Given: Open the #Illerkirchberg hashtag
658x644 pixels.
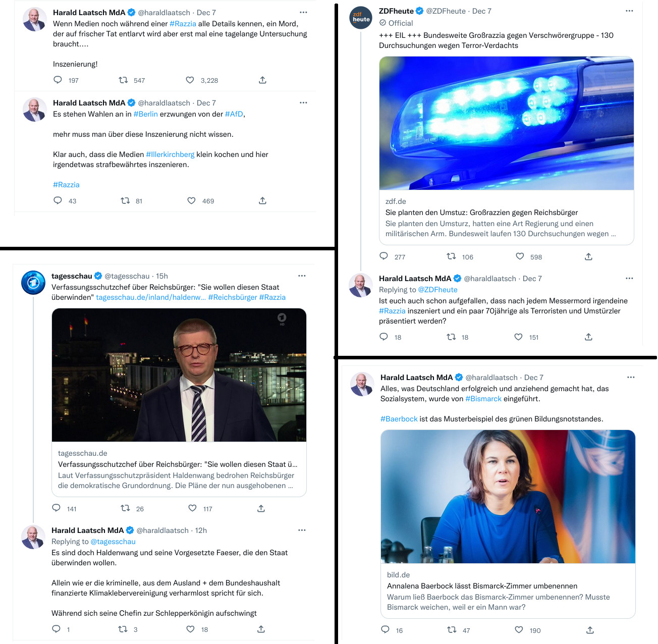Looking at the screenshot, I should point(170,154).
